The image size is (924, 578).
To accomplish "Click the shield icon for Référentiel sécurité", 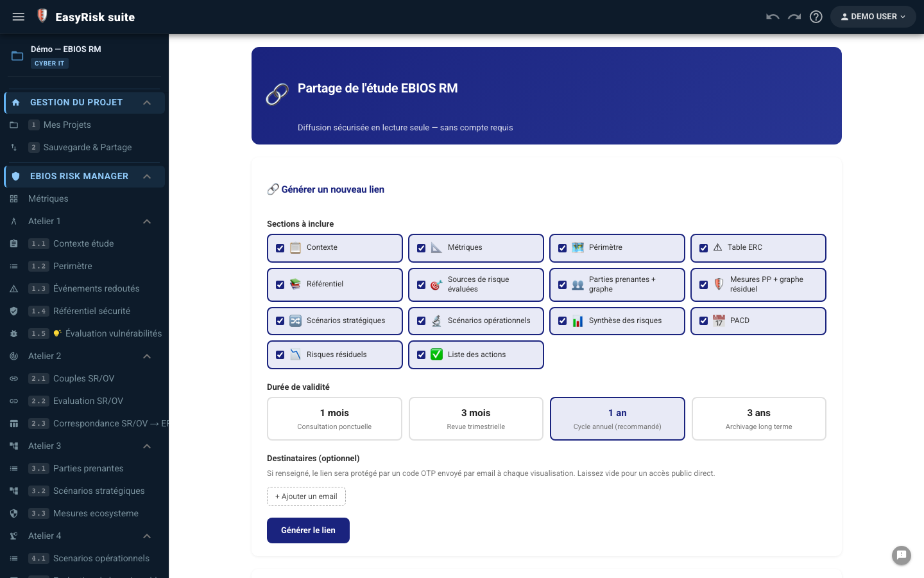I will coord(13,311).
